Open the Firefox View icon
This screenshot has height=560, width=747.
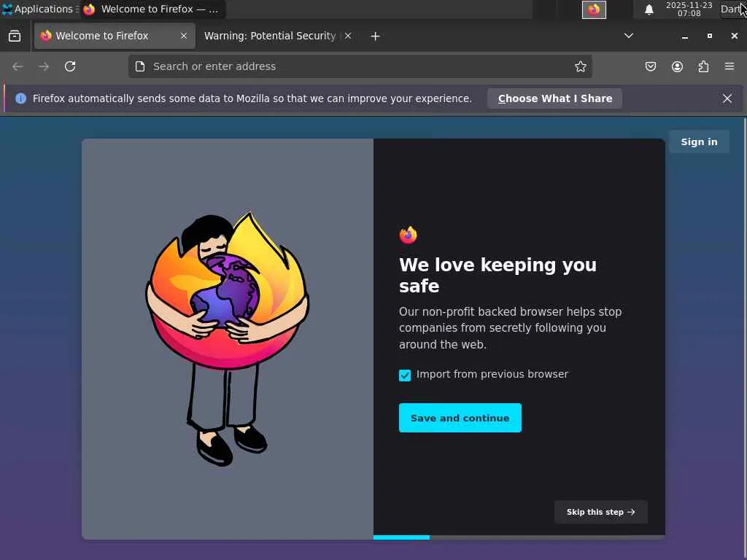point(15,36)
